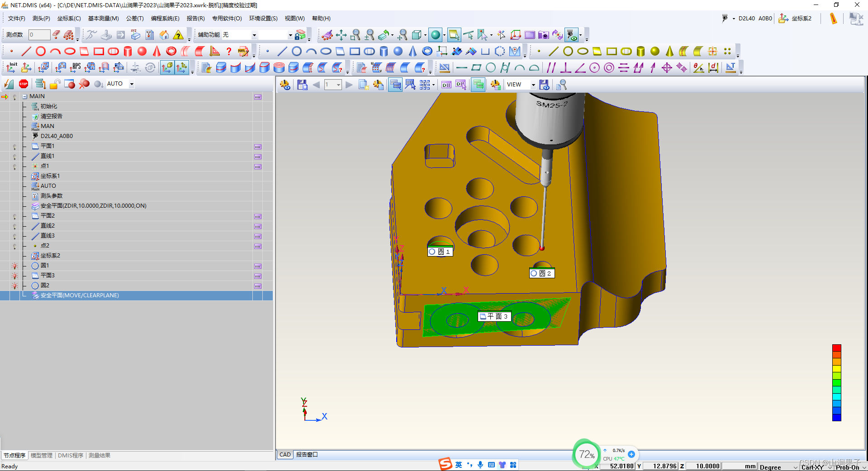Select the 安全平面(MOVE/CLEARPLANE) program row
Screen dimensions: 868x471
tap(136, 295)
